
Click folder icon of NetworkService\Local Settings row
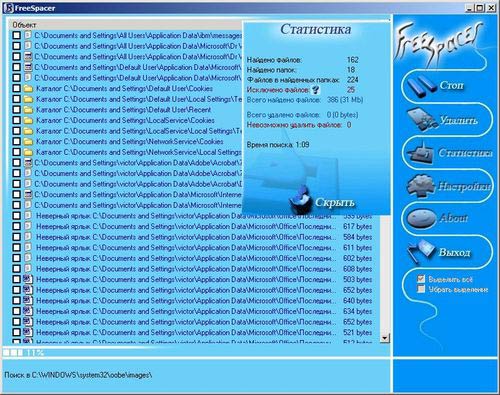(28, 152)
